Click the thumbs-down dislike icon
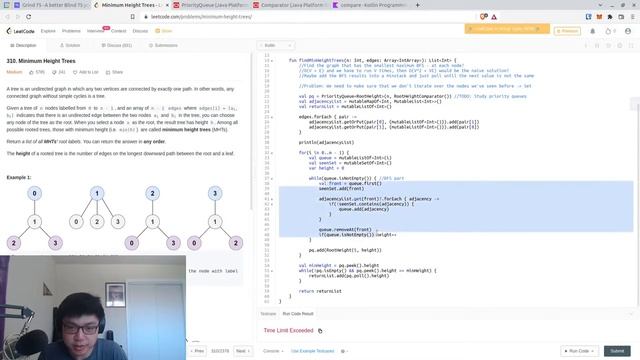The image size is (640, 360). click(x=54, y=72)
